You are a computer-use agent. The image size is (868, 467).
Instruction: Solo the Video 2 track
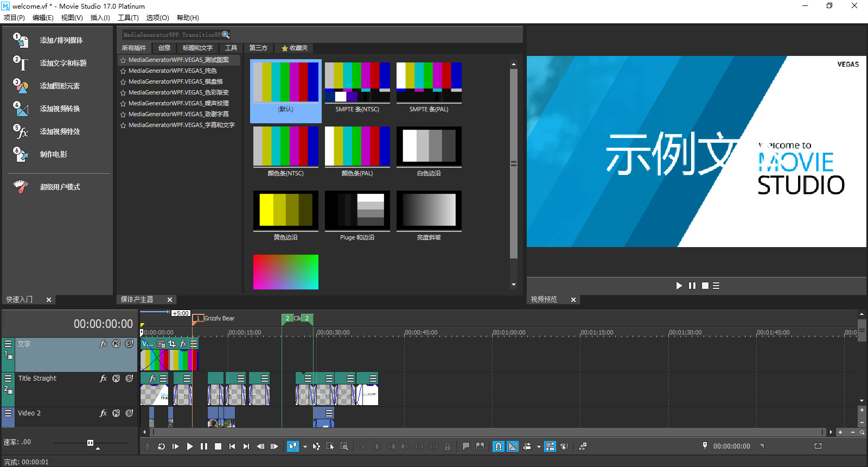tap(129, 413)
